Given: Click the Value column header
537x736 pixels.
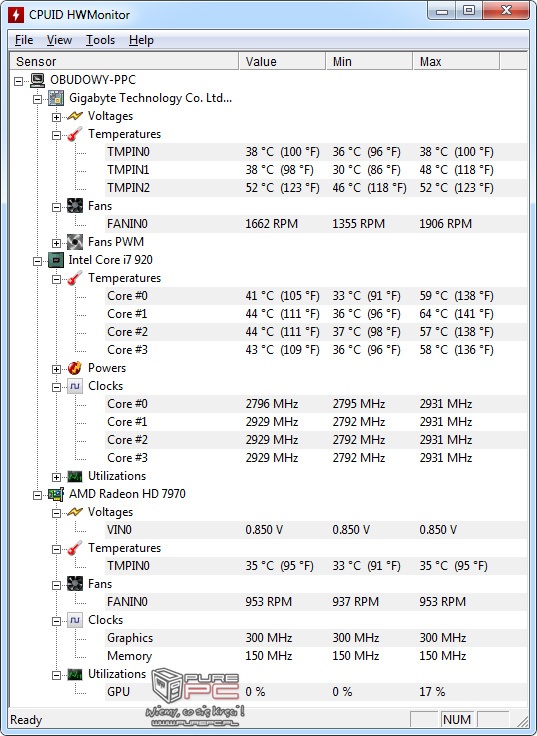Looking at the screenshot, I should coord(282,61).
